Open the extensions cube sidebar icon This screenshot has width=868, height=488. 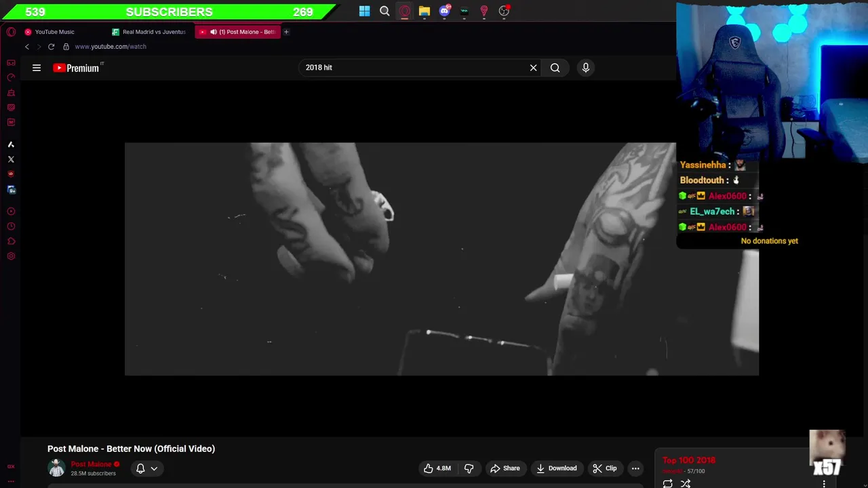(11, 241)
